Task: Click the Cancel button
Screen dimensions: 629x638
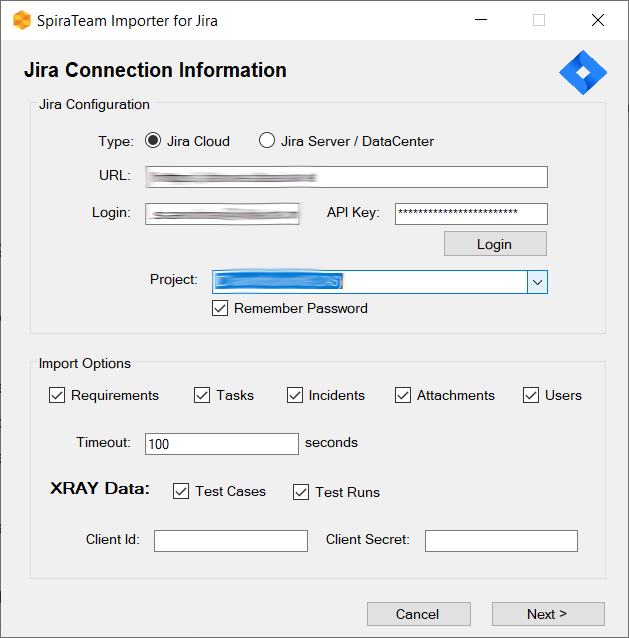Action: pyautogui.click(x=418, y=614)
